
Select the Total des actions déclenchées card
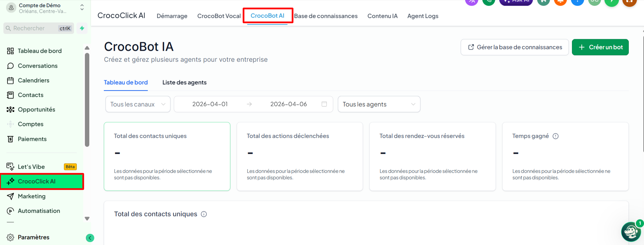tap(300, 157)
